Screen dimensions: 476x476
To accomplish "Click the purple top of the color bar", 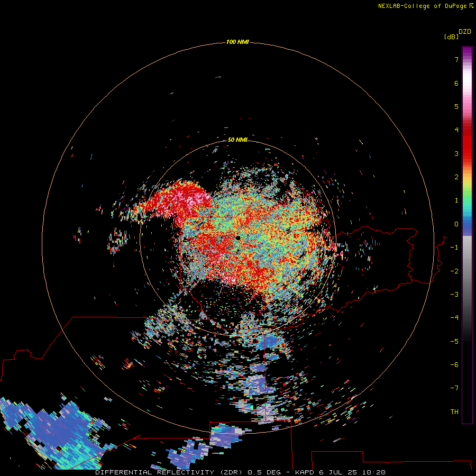I will (x=467, y=52).
